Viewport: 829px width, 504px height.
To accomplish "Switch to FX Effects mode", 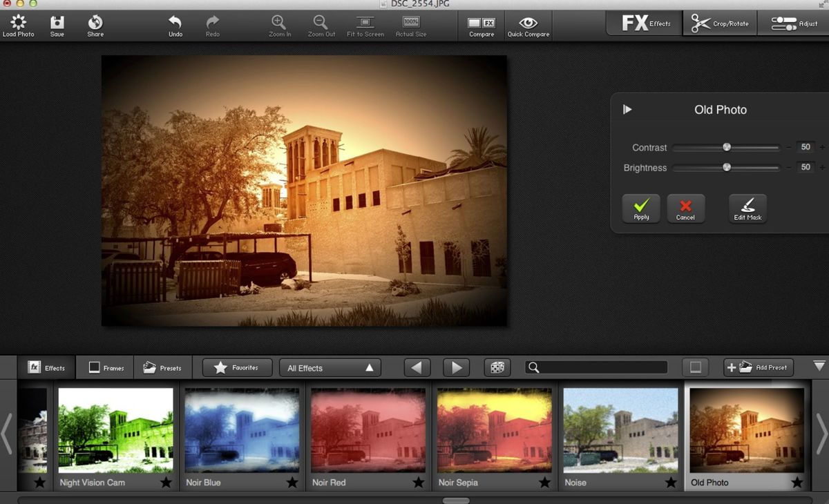I will click(645, 23).
